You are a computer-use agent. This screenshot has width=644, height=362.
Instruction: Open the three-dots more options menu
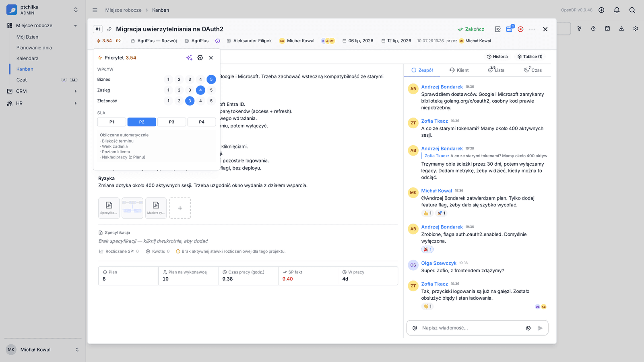point(532,29)
